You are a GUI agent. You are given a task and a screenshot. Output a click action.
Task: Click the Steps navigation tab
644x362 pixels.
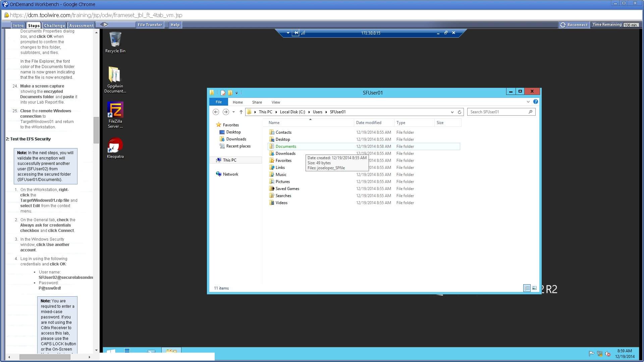(34, 25)
